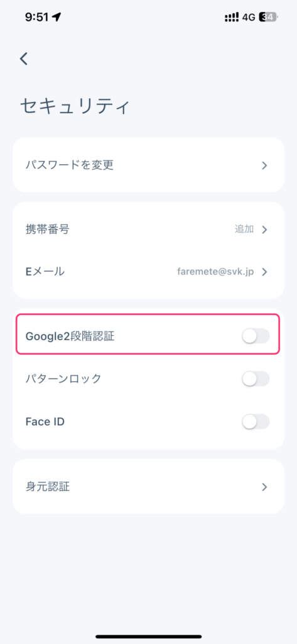Viewport: 297px width, 644px height.
Task: Open chevron on 身元認証 row
Action: (x=264, y=487)
